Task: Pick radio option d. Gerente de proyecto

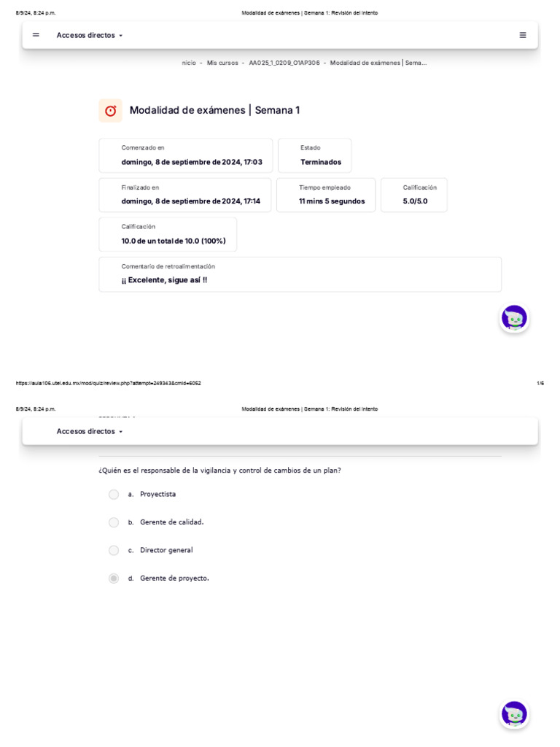Action: pyautogui.click(x=114, y=578)
